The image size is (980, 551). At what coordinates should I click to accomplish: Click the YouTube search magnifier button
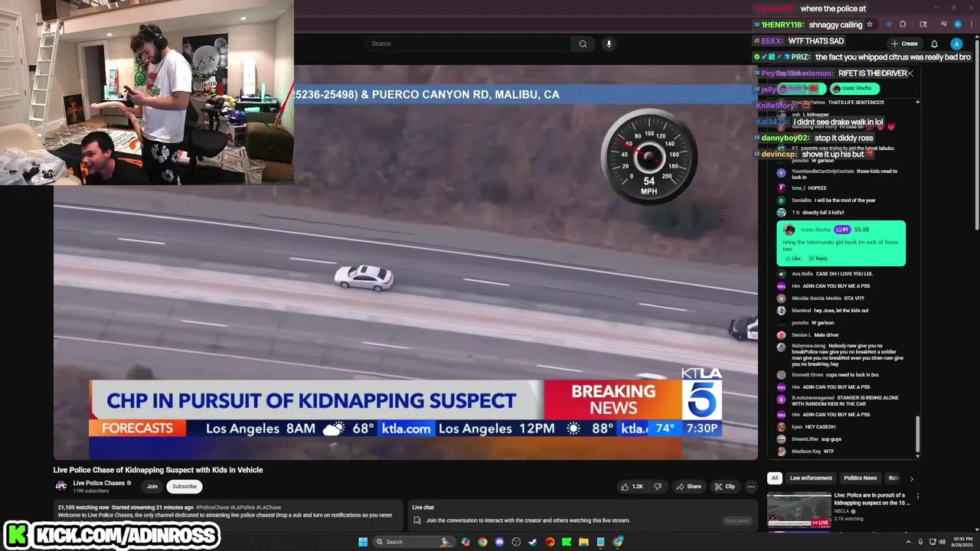tap(583, 44)
